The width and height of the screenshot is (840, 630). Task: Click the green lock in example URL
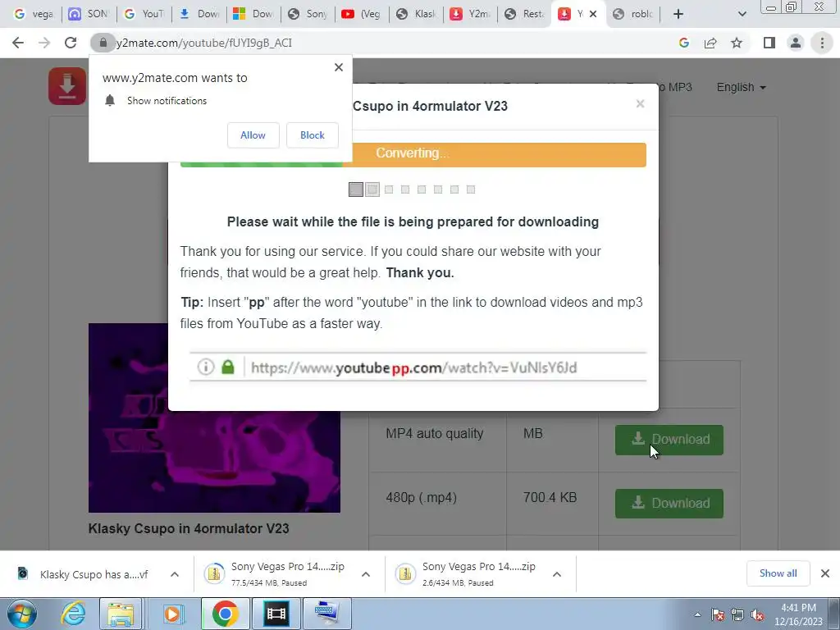[228, 367]
